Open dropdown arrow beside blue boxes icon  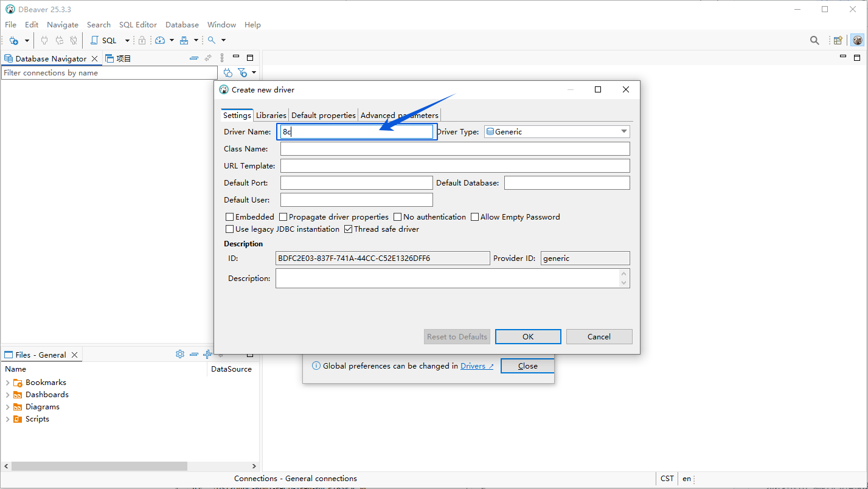pyautogui.click(x=196, y=41)
